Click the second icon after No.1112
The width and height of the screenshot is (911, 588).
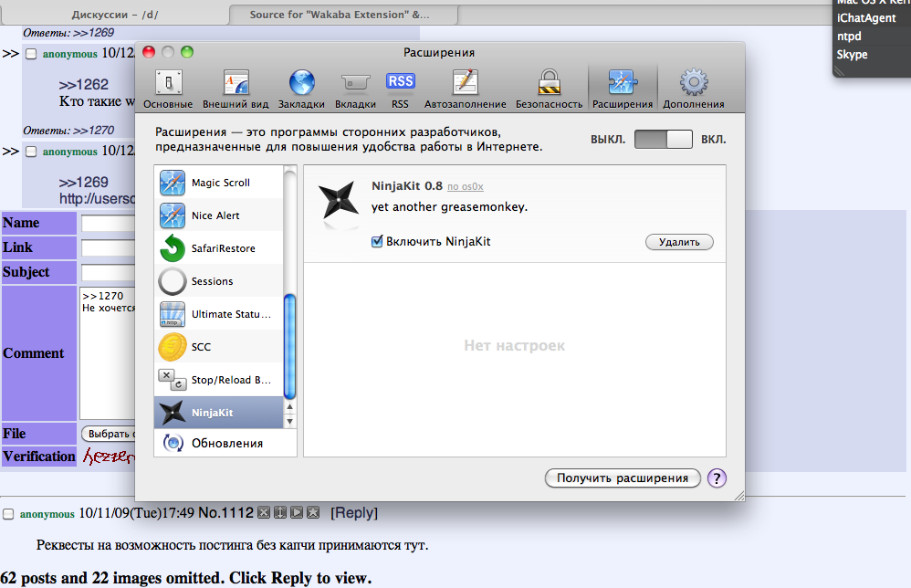click(280, 512)
